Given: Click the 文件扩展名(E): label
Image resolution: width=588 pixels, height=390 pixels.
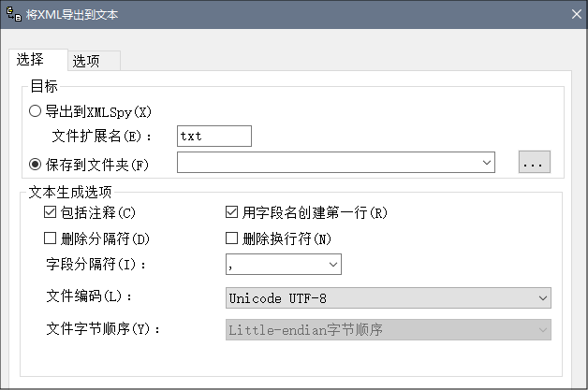Looking at the screenshot, I should (x=102, y=136).
